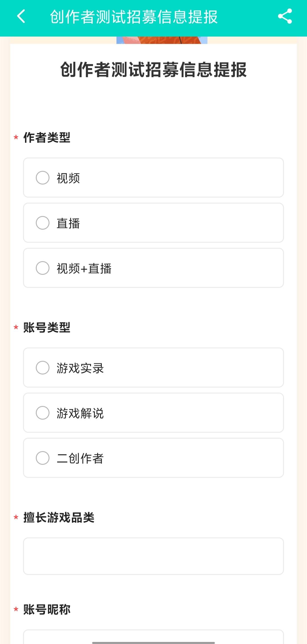This screenshot has height=644, width=307.
Task: Click the 擅长游戏品类 question label
Action: pyautogui.click(x=59, y=518)
